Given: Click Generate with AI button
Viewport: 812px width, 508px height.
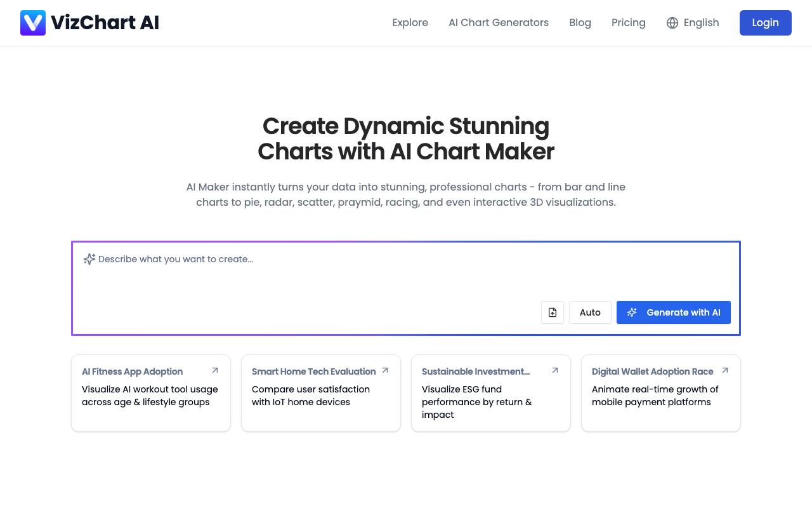Looking at the screenshot, I should coord(674,312).
